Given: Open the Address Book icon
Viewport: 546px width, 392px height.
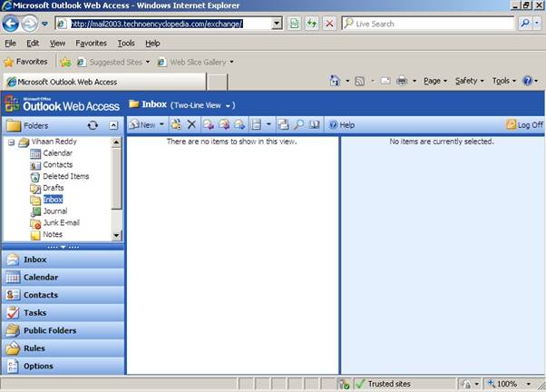Looking at the screenshot, I should [x=314, y=124].
